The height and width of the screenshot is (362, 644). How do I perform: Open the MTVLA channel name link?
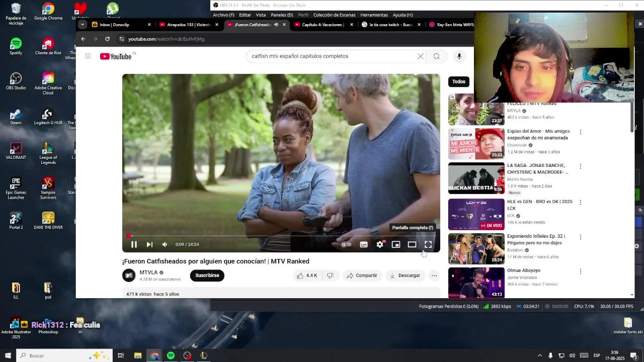point(148,273)
